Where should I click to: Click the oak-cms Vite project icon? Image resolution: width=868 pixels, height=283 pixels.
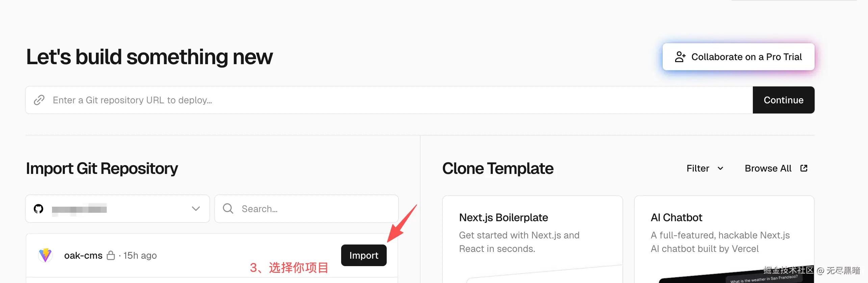point(45,255)
